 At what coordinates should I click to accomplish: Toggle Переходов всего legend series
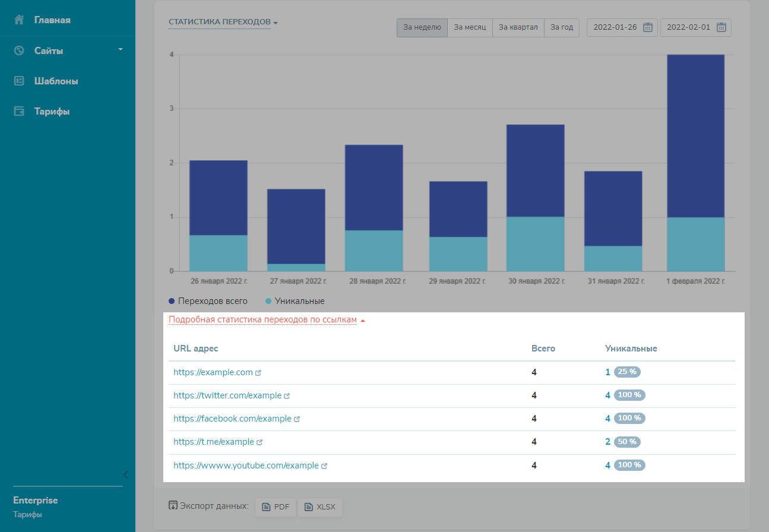208,301
